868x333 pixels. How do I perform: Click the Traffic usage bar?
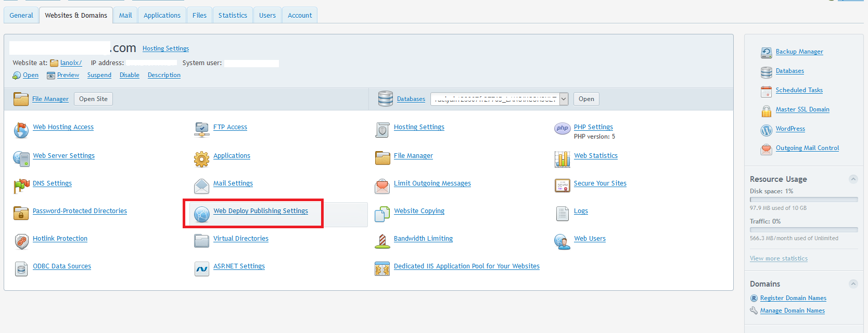pyautogui.click(x=804, y=230)
